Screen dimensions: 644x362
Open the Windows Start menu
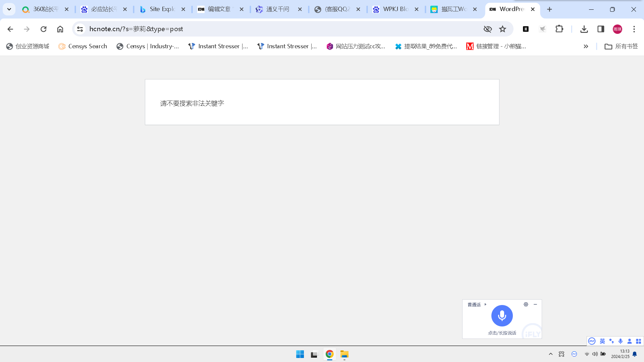point(300,354)
